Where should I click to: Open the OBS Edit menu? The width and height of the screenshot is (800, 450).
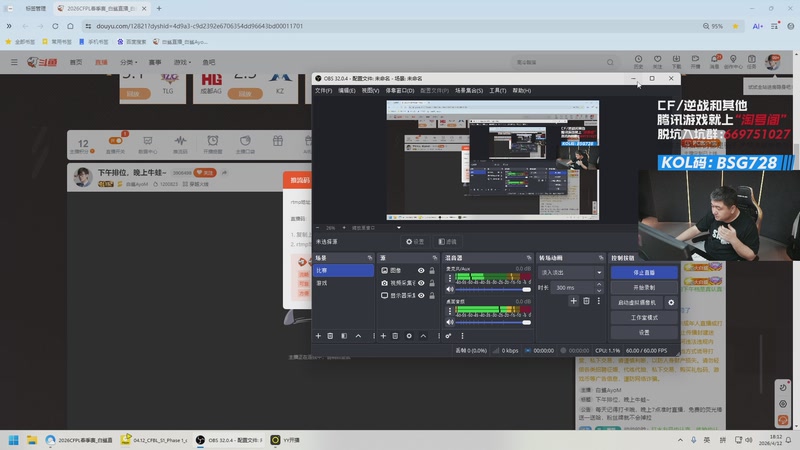pos(347,90)
